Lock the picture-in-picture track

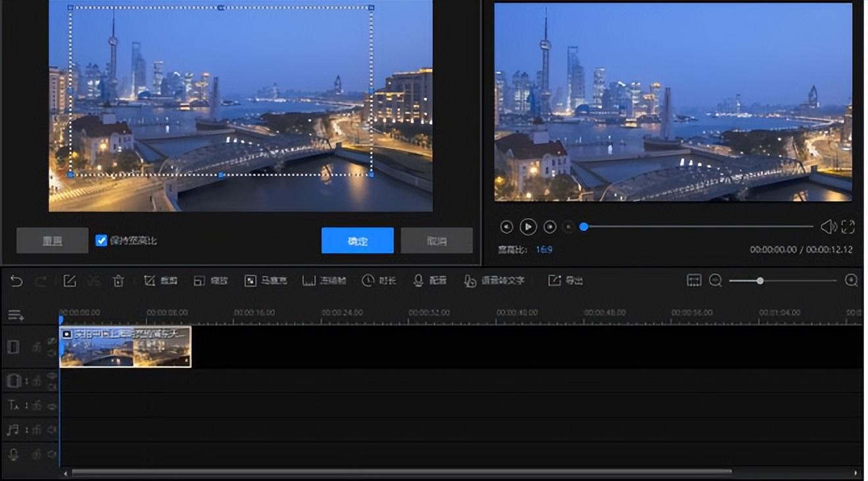(x=37, y=381)
